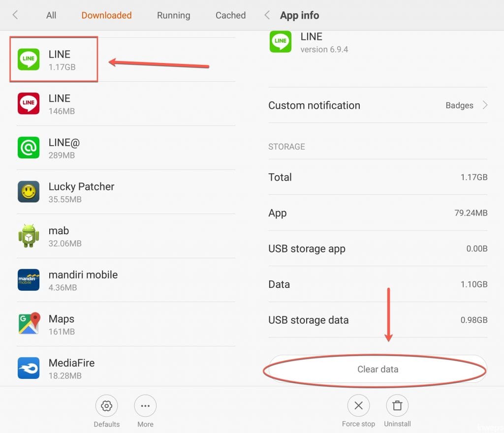Tap the Uninstall label text
Image resolution: width=504 pixels, height=433 pixels.
(x=397, y=424)
